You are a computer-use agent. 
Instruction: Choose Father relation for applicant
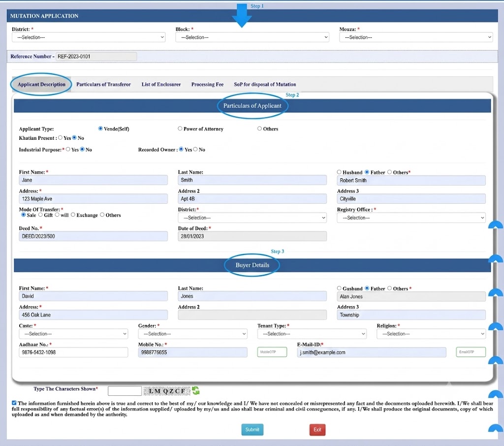coord(367,172)
